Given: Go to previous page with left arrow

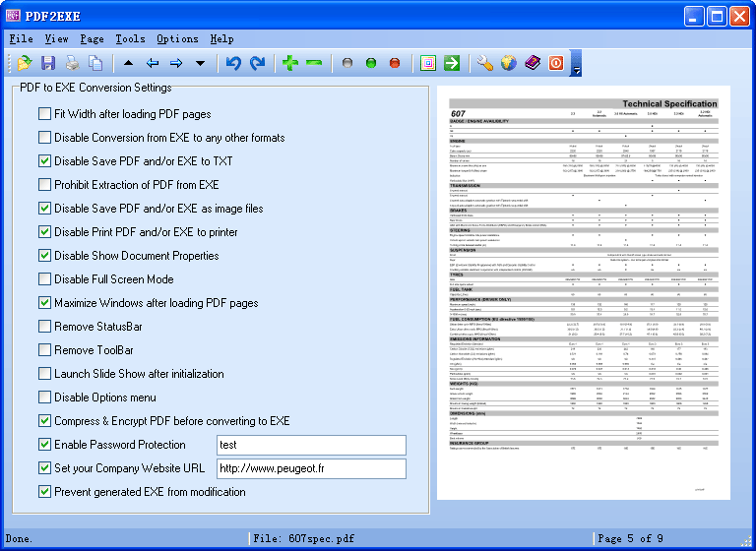Looking at the screenshot, I should pyautogui.click(x=153, y=63).
